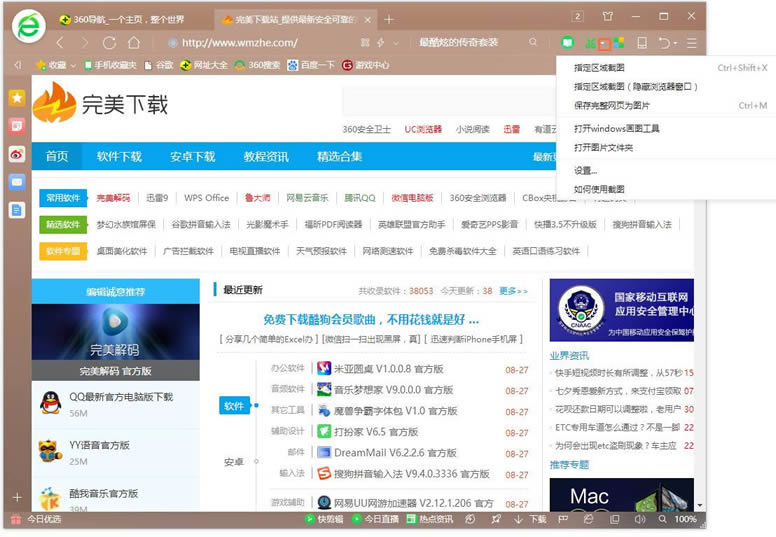Click the mobile phone icon in toolbar
Viewport: 776px width, 537px height.
(x=642, y=43)
